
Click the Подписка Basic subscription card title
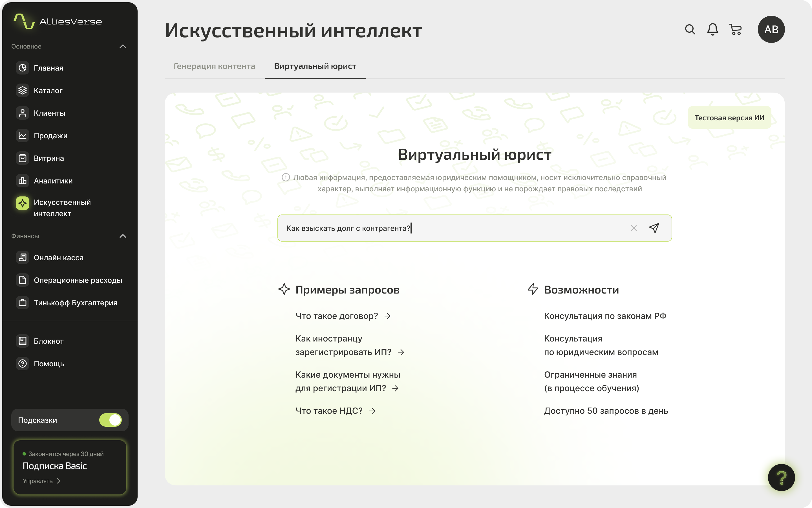[55, 466]
